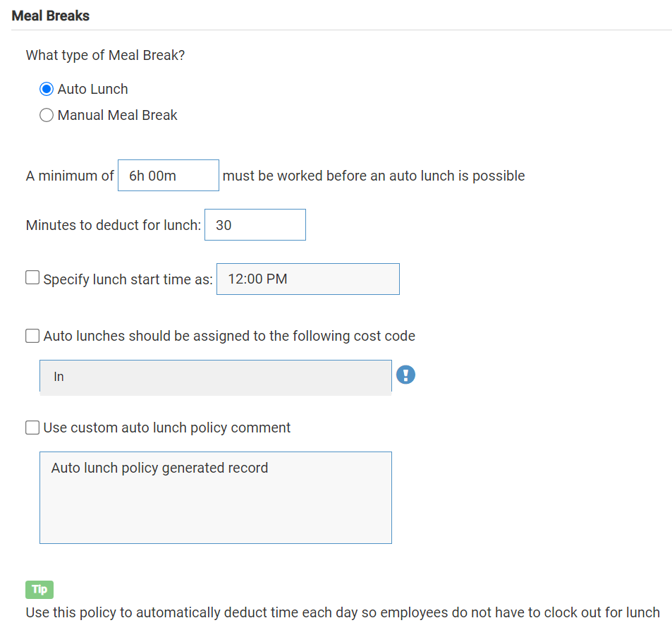Click the tip text about automatically deducting time

[x=343, y=612]
